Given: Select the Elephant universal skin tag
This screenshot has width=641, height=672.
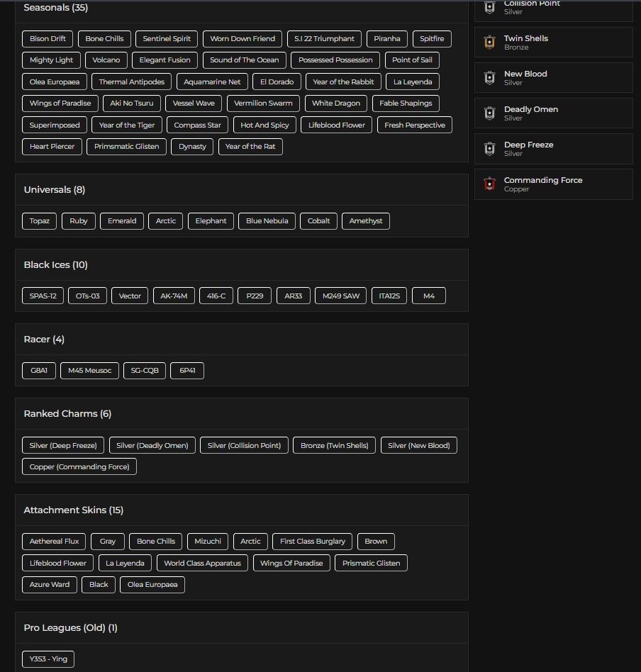Looking at the screenshot, I should pyautogui.click(x=211, y=221).
